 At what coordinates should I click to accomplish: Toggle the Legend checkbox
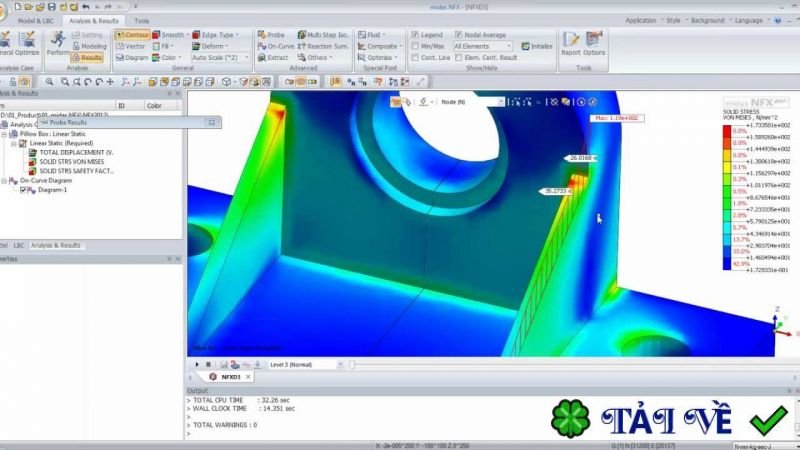(x=415, y=35)
